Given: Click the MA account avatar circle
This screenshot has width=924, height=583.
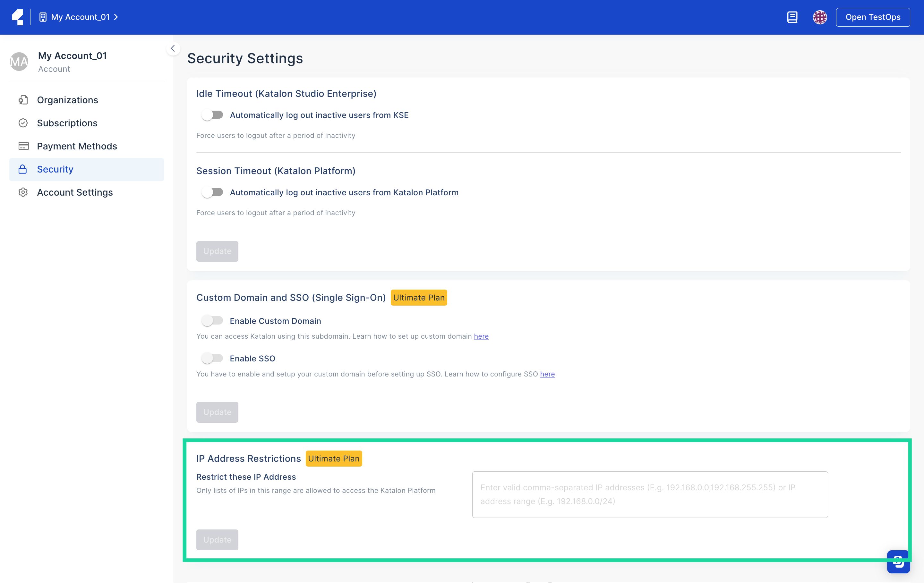Looking at the screenshot, I should pyautogui.click(x=19, y=61).
